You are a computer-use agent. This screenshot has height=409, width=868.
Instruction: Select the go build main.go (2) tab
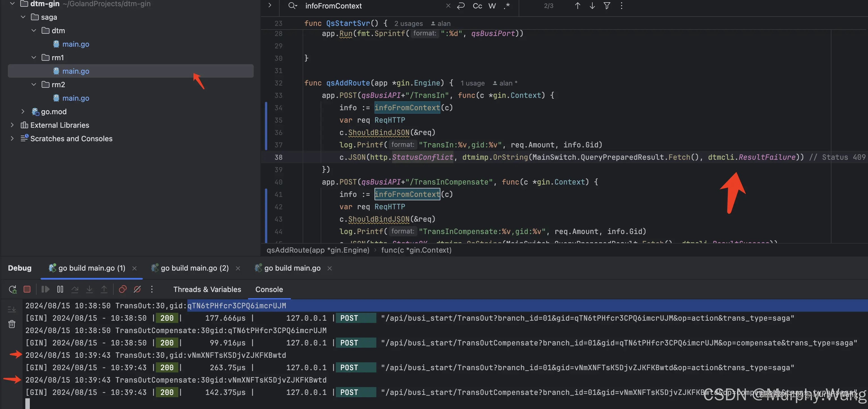coord(194,268)
